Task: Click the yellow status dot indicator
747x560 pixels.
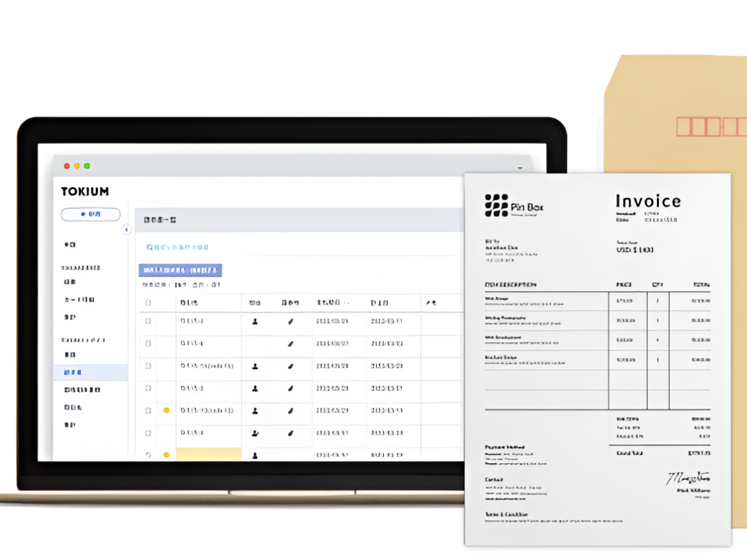Action: pyautogui.click(x=166, y=410)
